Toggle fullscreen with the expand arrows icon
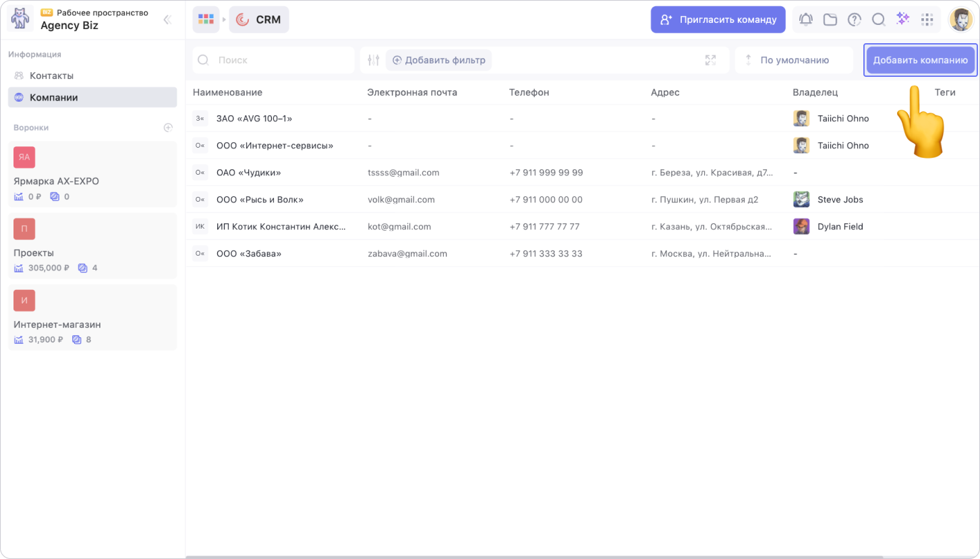The width and height of the screenshot is (980, 559). coord(710,60)
